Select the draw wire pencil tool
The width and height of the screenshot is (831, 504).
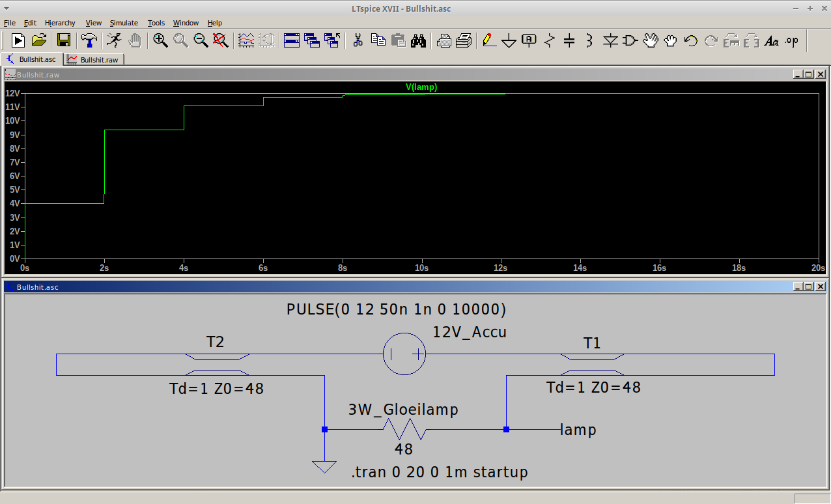point(489,40)
